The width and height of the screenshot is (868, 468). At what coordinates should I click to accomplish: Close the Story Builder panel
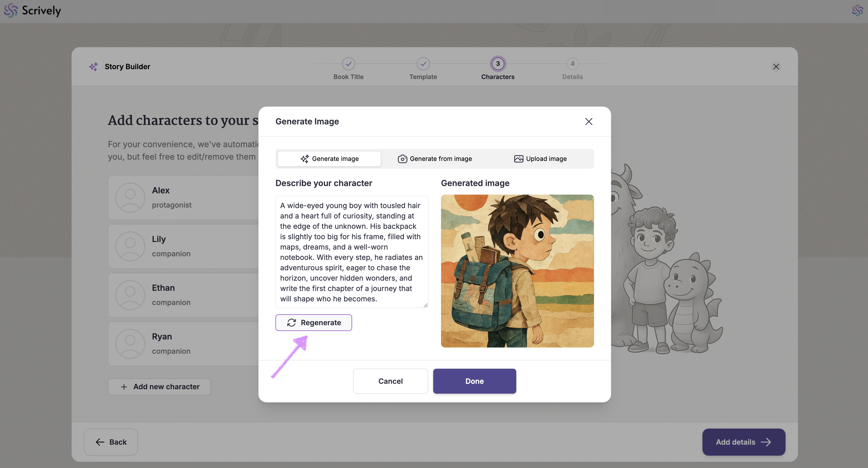[776, 67]
